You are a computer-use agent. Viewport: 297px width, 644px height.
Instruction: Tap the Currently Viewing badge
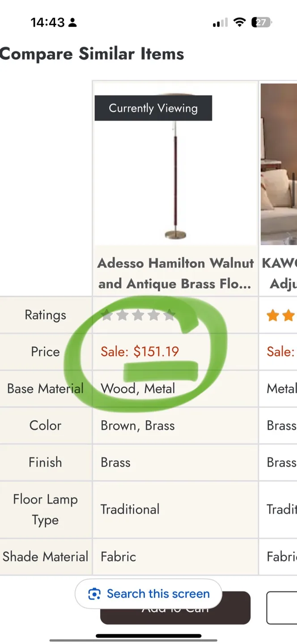pos(153,108)
